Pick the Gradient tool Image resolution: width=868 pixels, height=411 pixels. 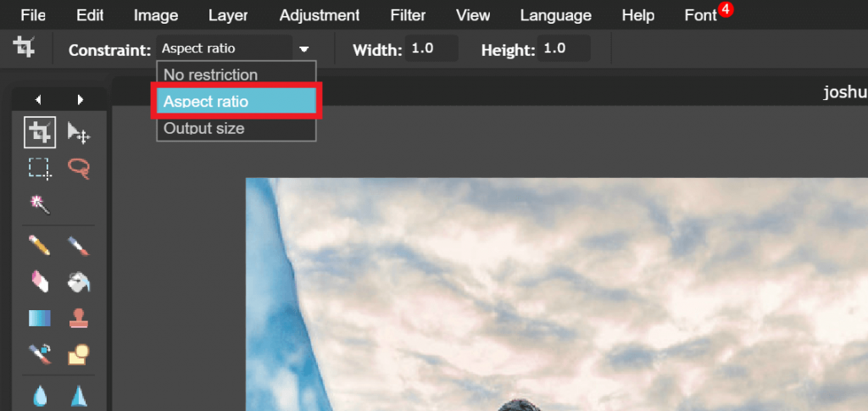coord(40,318)
